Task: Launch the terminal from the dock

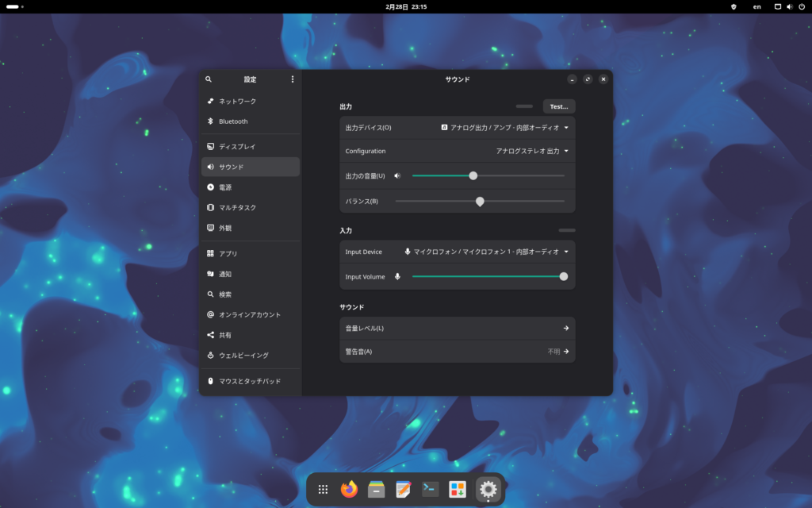Action: [x=430, y=490]
